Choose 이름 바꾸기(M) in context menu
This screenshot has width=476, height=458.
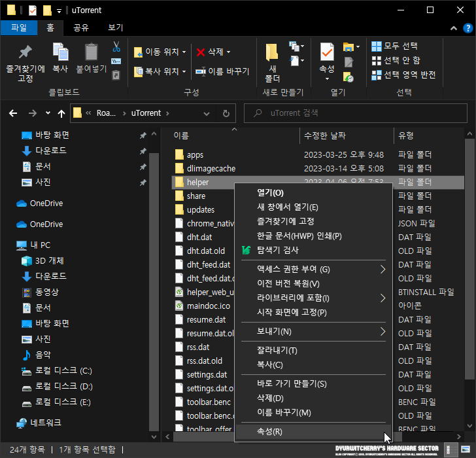pos(313,412)
